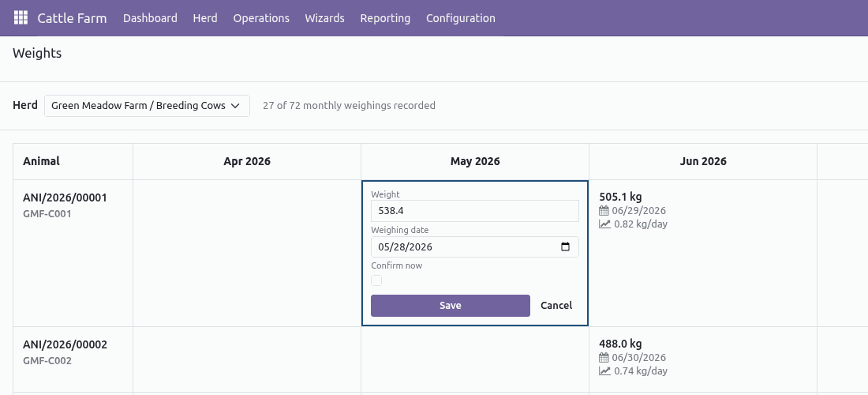The width and height of the screenshot is (868, 395).
Task: Click calendar icon beside 06/29/2026
Action: 604,210
